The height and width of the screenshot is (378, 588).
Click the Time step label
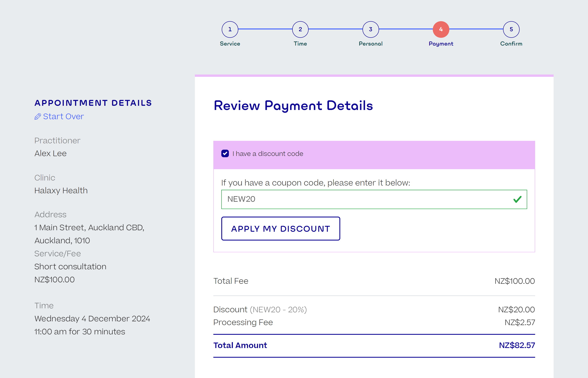click(x=300, y=44)
